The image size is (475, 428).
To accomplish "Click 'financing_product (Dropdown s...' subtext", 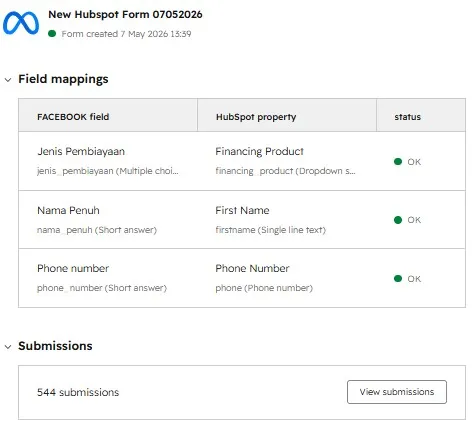I will (x=285, y=171).
